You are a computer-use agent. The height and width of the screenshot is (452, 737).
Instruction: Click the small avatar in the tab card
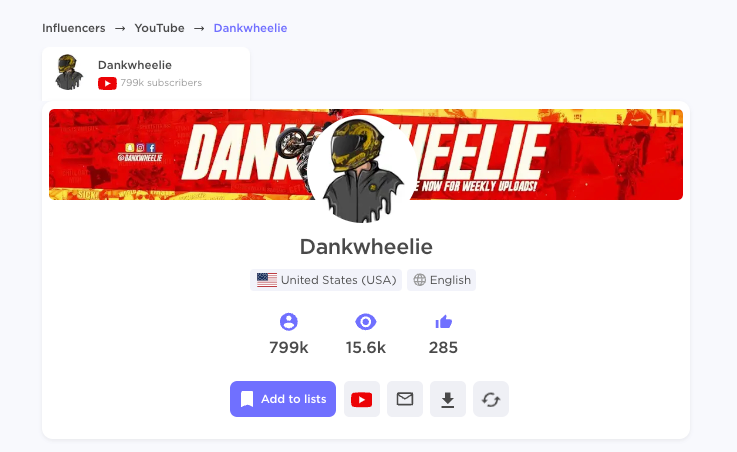69,72
